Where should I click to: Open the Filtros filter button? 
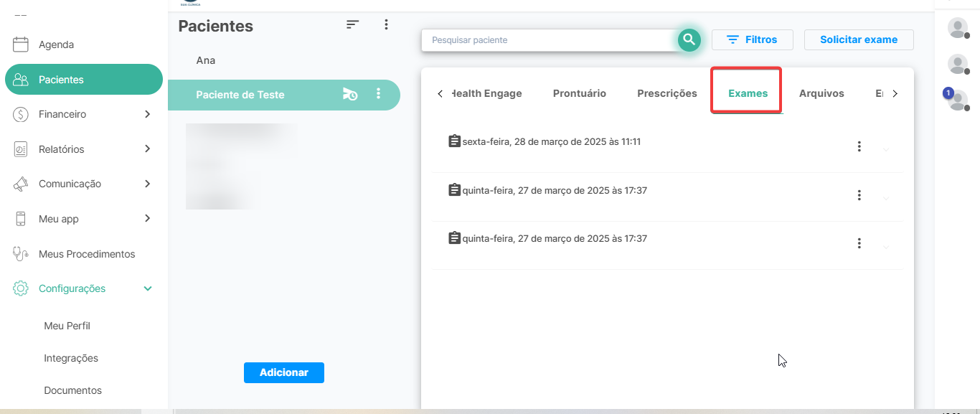pyautogui.click(x=752, y=40)
